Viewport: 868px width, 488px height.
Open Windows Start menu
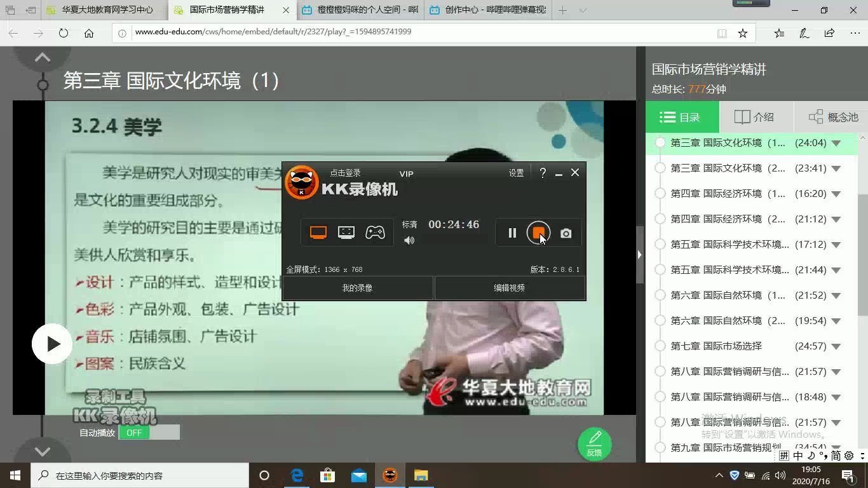tap(15, 475)
